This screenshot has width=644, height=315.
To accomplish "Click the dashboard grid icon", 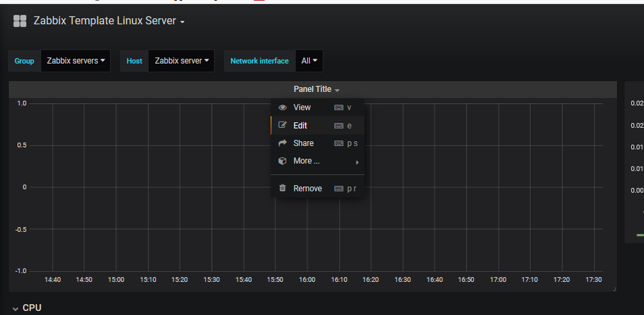I will (x=20, y=21).
